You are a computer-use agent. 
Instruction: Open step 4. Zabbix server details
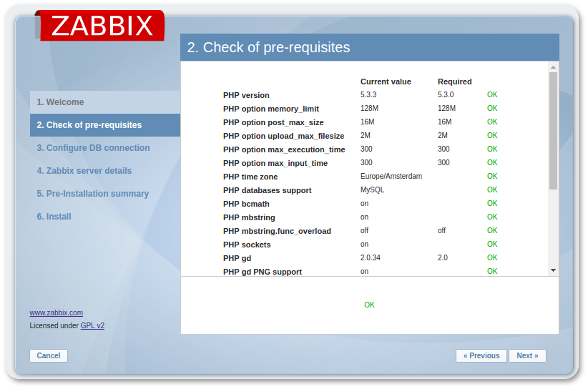tap(84, 171)
